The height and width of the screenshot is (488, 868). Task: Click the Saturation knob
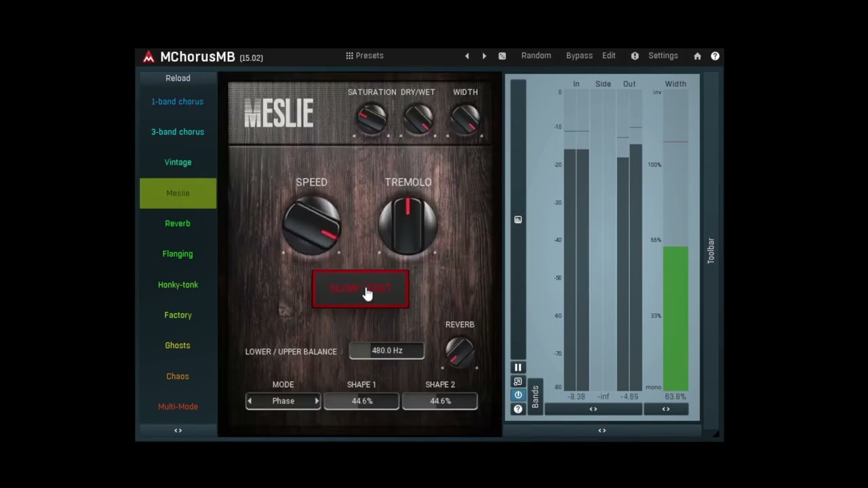tap(371, 119)
